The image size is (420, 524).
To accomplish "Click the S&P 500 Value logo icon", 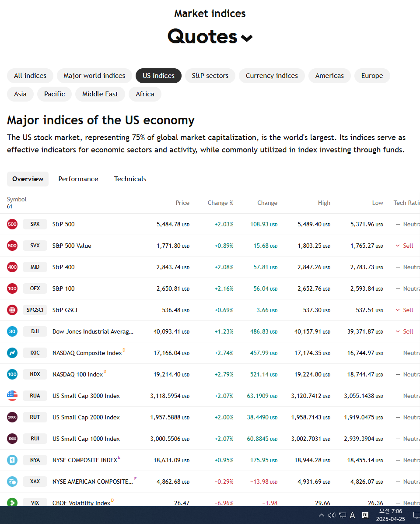I will tap(12, 246).
